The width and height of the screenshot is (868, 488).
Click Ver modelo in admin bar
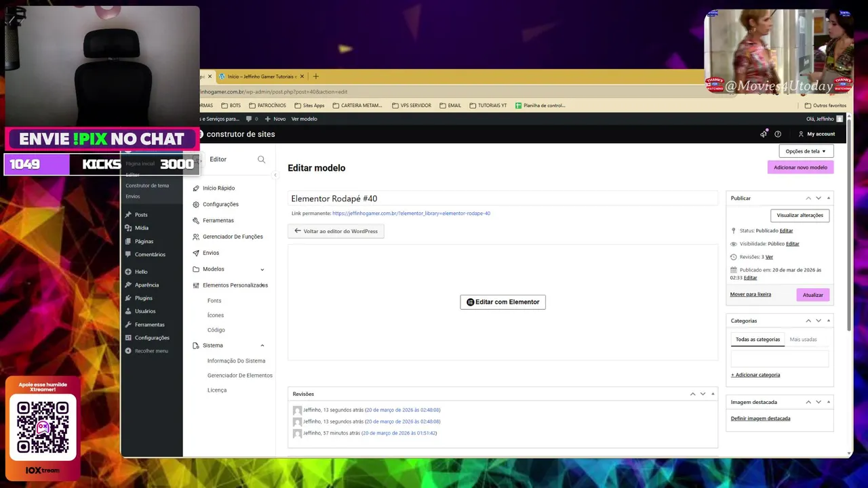304,119
